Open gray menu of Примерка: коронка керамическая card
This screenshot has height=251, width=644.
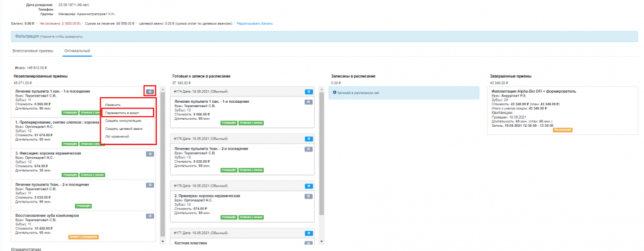click(x=308, y=196)
